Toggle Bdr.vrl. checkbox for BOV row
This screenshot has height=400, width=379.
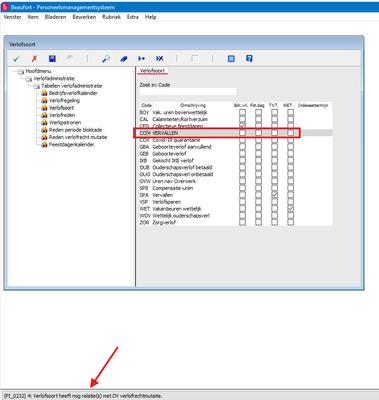(242, 112)
